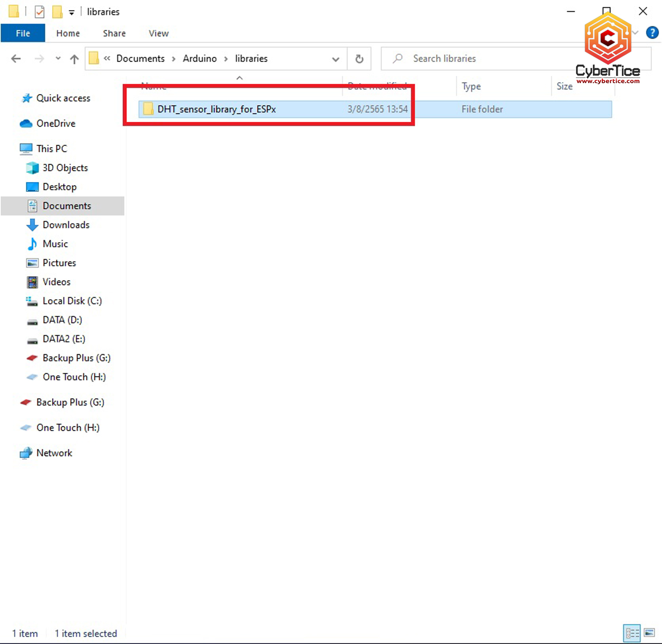Image resolution: width=662 pixels, height=644 pixels.
Task: Click Documents in the address breadcrumb
Action: (x=140, y=59)
